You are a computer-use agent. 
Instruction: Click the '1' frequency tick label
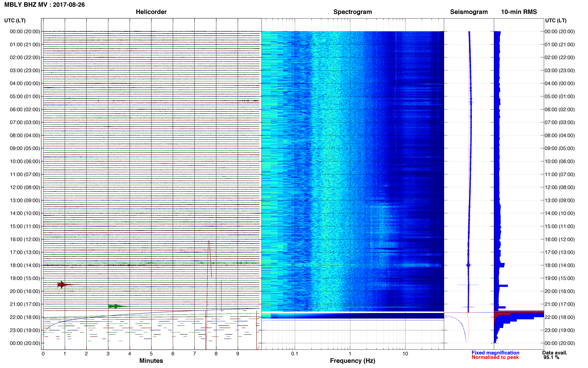tap(350, 354)
